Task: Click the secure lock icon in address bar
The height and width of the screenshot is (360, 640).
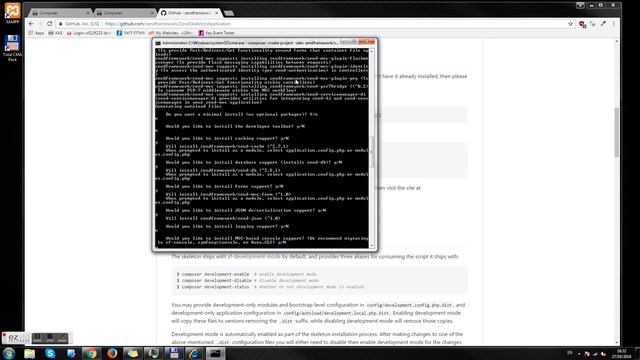Action: point(61,24)
